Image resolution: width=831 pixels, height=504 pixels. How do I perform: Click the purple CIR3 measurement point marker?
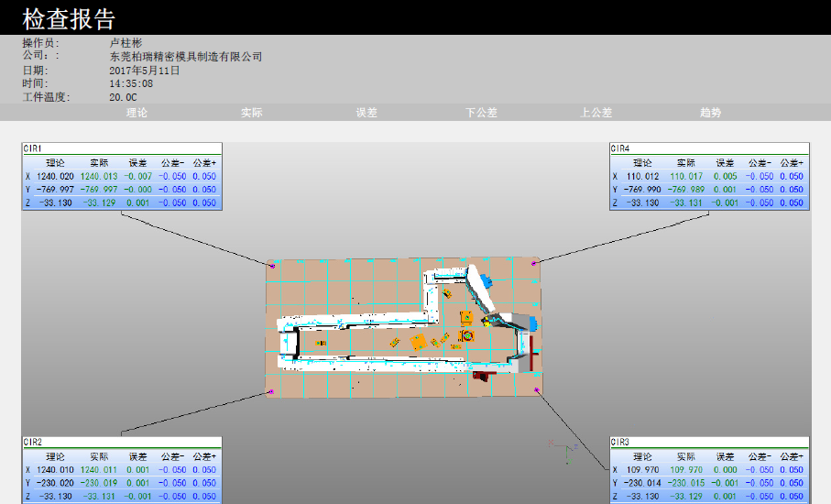(x=536, y=390)
